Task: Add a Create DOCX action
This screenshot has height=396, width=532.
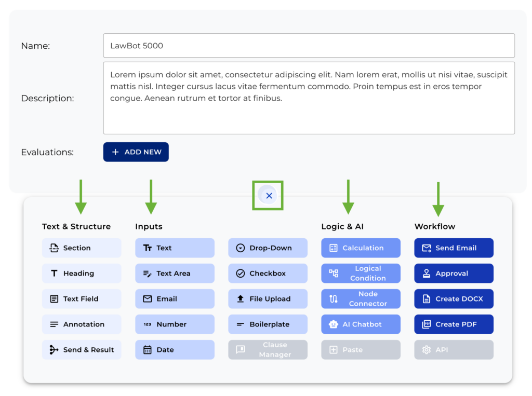Action: click(454, 298)
